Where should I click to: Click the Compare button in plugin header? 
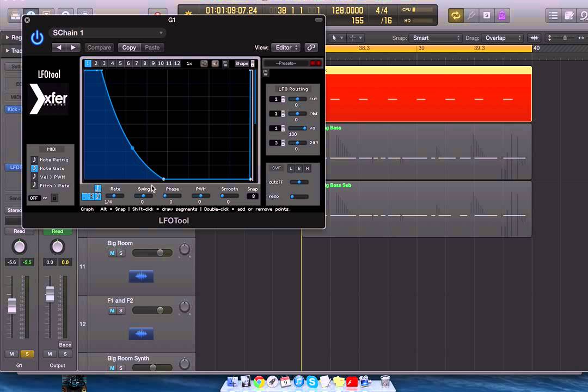point(99,47)
